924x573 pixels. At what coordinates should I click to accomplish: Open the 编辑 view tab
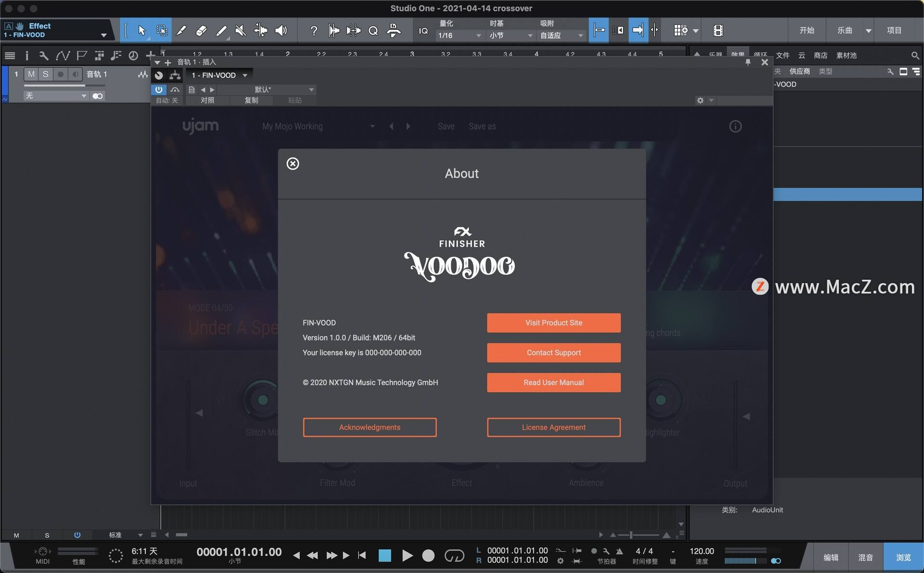point(831,557)
